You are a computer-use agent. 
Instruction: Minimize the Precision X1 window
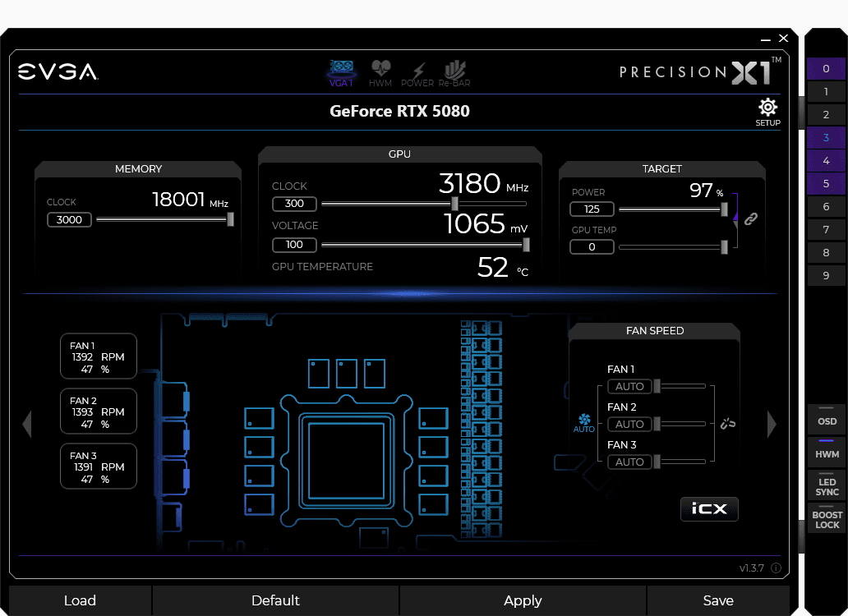point(765,39)
